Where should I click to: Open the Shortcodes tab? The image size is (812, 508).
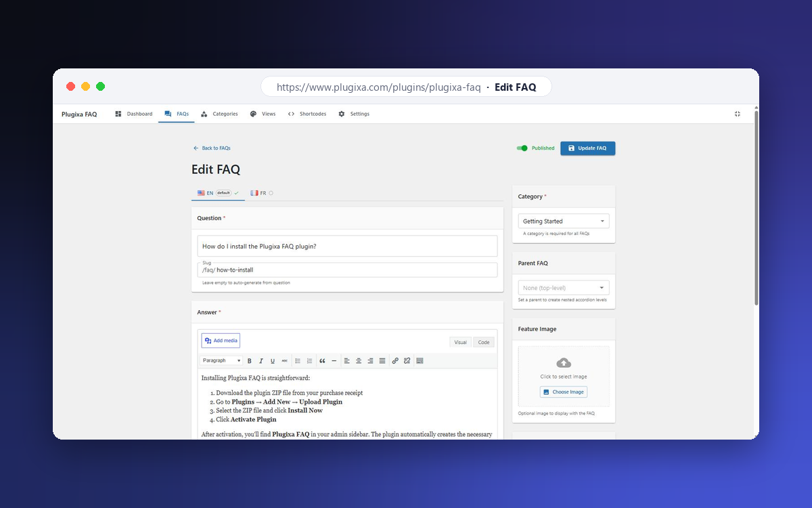pyautogui.click(x=307, y=114)
